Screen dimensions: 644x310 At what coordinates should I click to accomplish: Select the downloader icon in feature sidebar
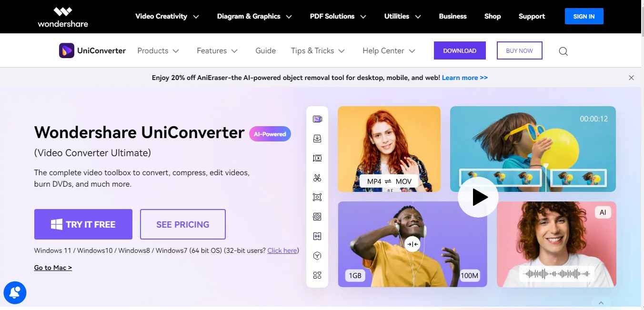pyautogui.click(x=317, y=139)
